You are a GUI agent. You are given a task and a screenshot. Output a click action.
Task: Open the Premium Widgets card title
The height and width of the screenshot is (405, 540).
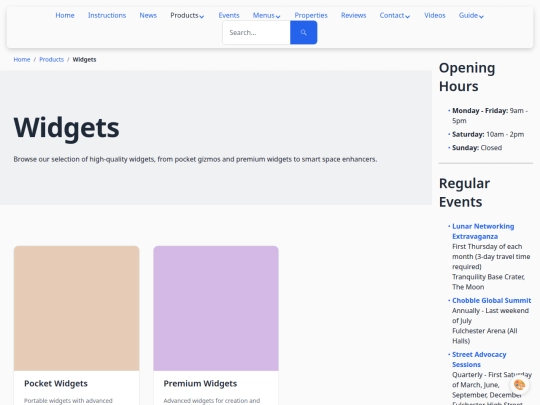tap(200, 383)
